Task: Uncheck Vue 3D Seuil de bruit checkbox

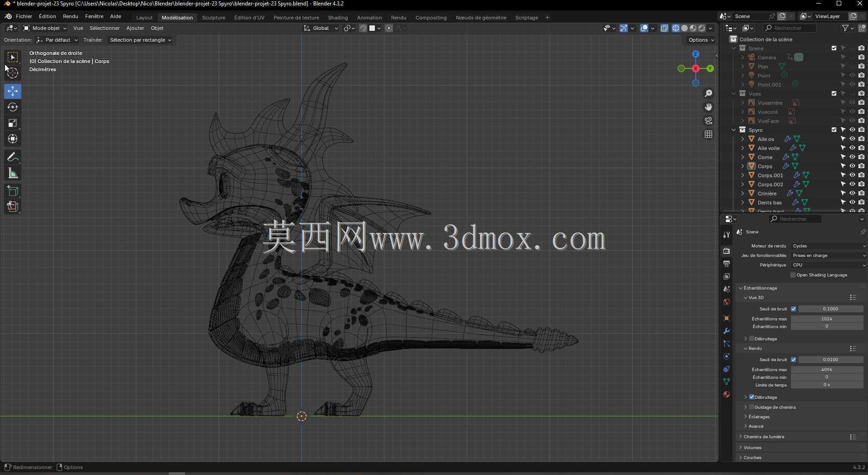Action: (x=793, y=309)
